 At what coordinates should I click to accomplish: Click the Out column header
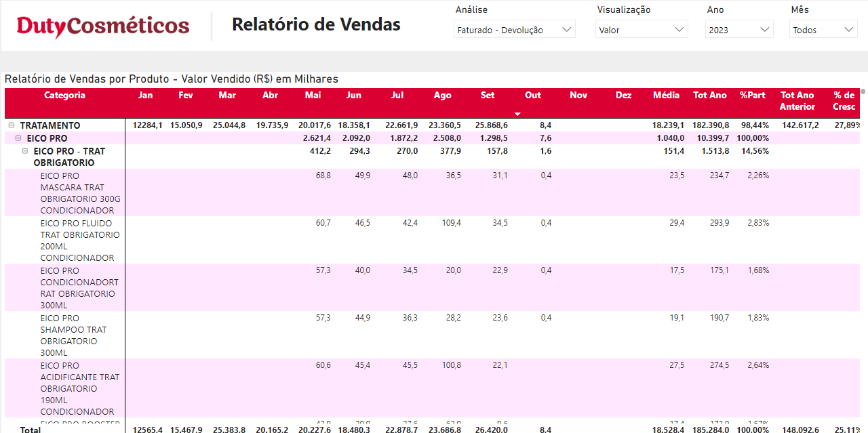[533, 96]
